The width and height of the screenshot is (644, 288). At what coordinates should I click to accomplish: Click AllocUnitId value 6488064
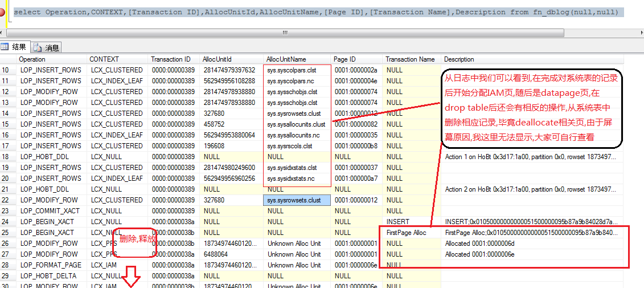point(216,254)
